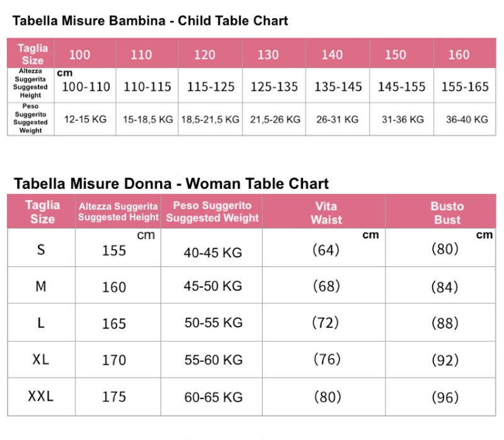This screenshot has width=504, height=440.
Task: Select the size 130 column header
Action: [x=268, y=54]
